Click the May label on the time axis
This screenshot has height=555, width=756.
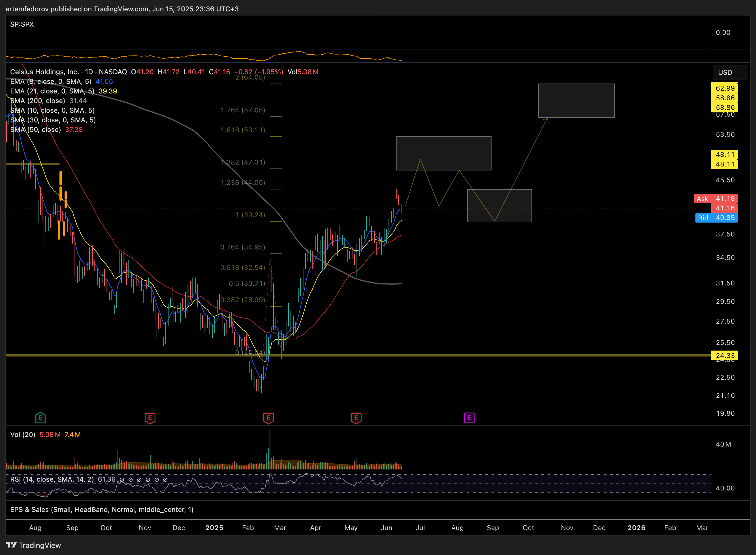(x=351, y=528)
